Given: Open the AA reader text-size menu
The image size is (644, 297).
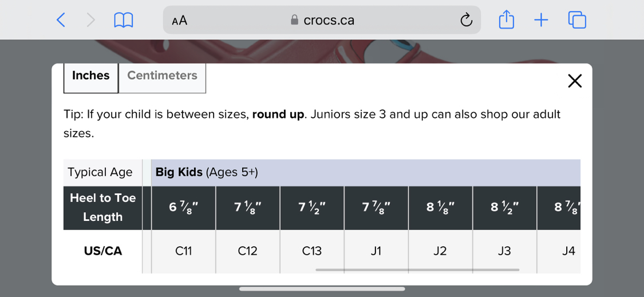Looking at the screenshot, I should (x=179, y=21).
